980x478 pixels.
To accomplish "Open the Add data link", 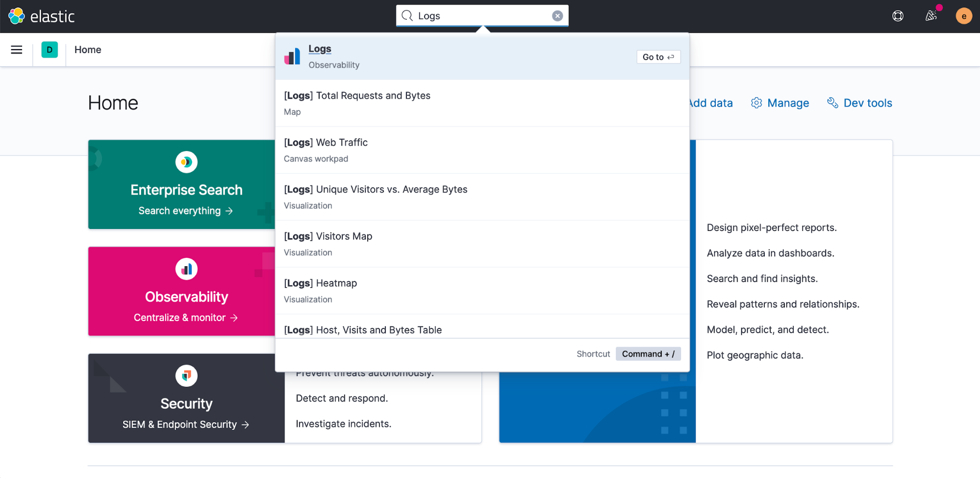I will point(711,103).
